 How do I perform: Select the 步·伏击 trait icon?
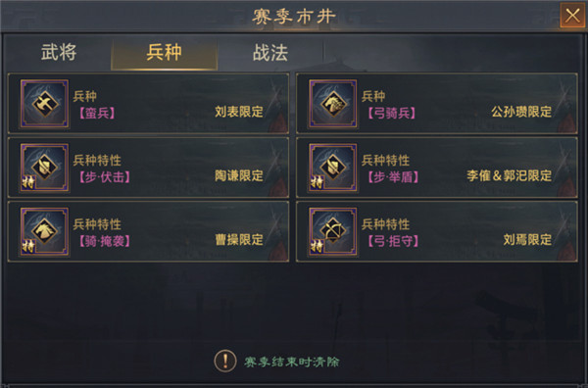(x=45, y=168)
